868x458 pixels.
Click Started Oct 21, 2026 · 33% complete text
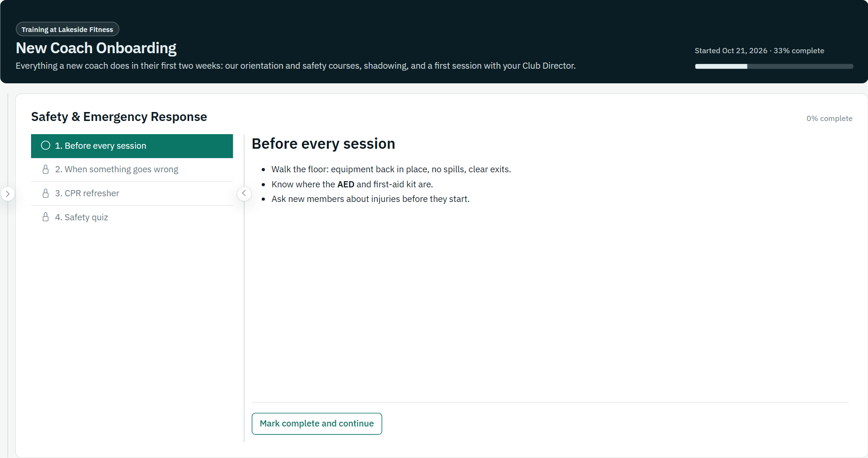pyautogui.click(x=759, y=51)
